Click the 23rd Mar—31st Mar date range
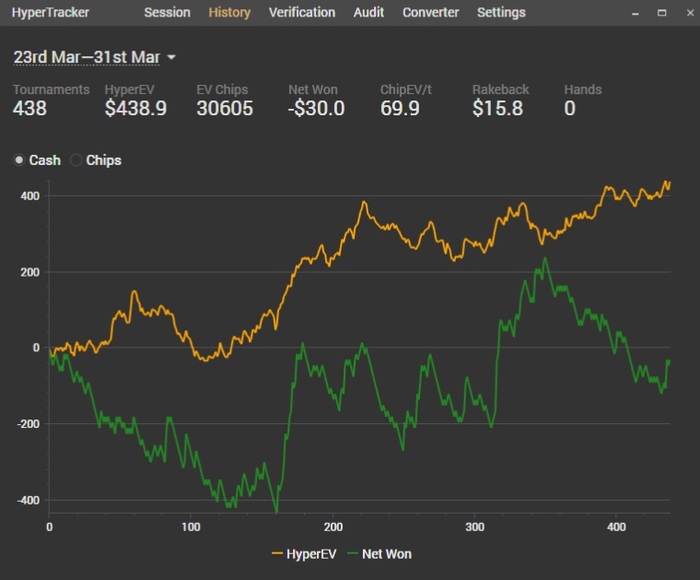 tap(86, 57)
